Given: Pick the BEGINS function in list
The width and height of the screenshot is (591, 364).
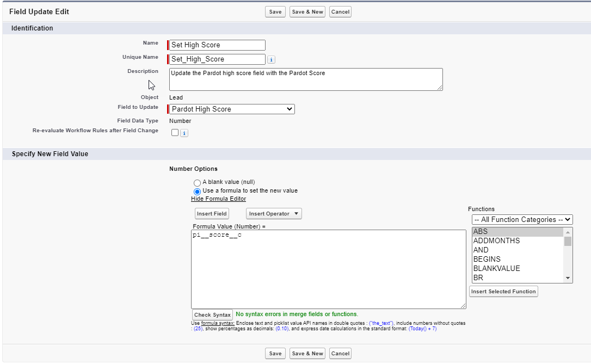Looking at the screenshot, I should click(487, 260).
